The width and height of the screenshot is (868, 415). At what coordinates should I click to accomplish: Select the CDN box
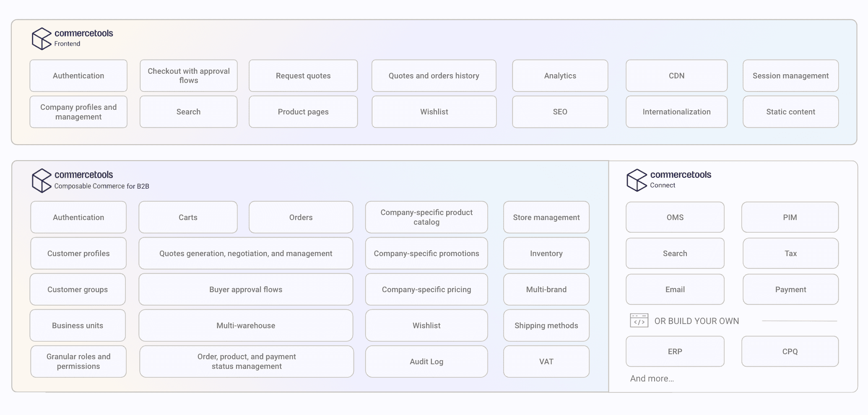[x=677, y=75]
